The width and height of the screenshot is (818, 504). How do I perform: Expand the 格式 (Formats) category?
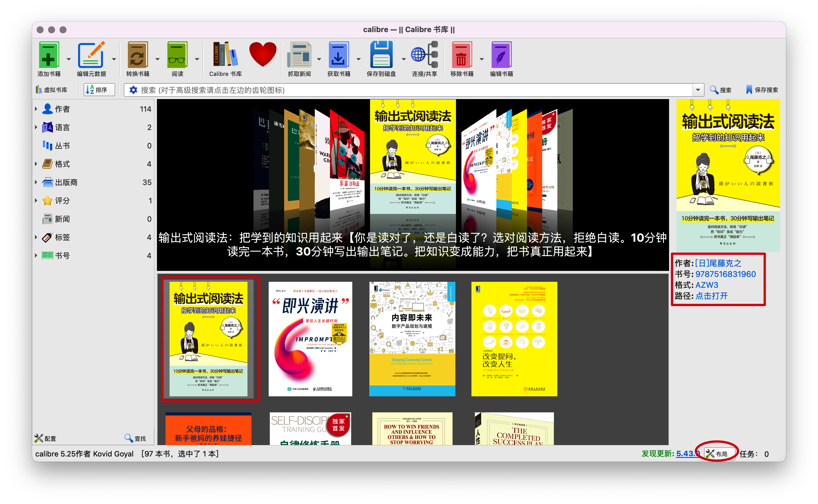(36, 164)
